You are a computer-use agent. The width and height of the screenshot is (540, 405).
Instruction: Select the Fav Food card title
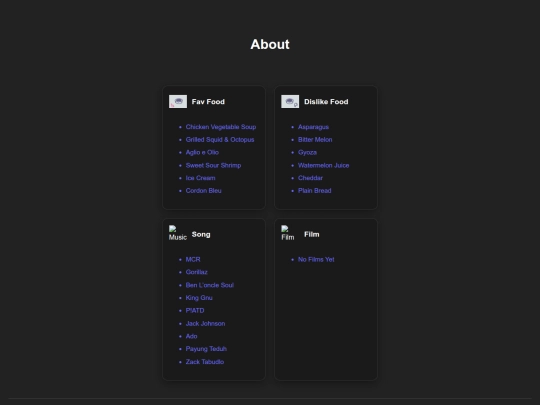point(208,102)
